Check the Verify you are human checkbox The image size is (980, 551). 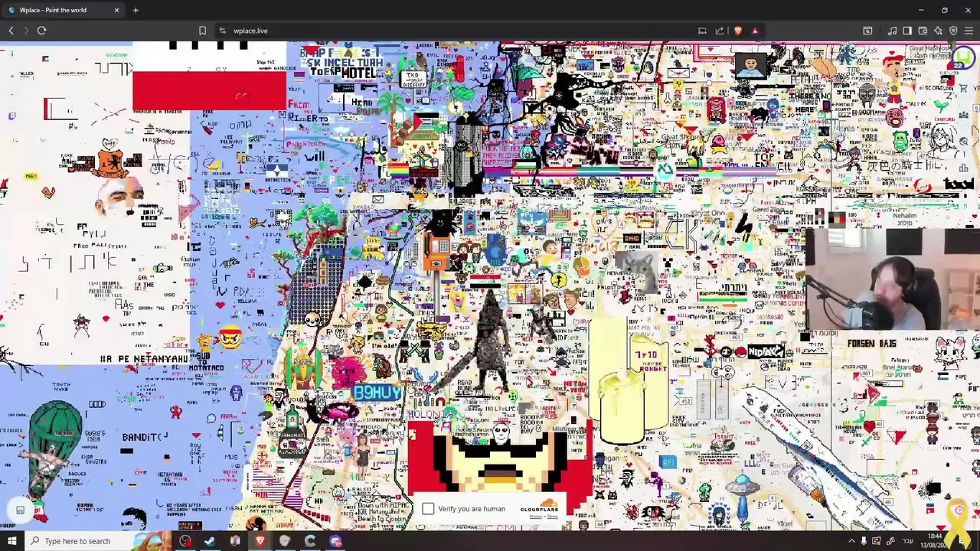tap(428, 509)
